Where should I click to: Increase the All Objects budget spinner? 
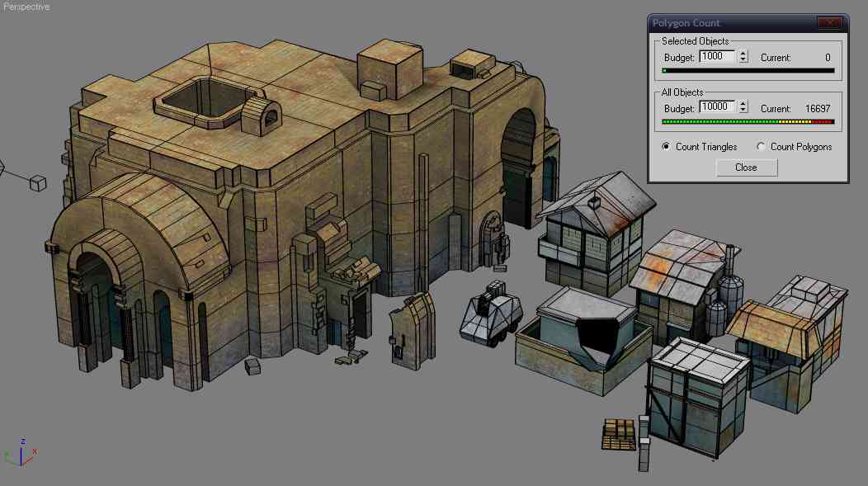pyautogui.click(x=743, y=103)
